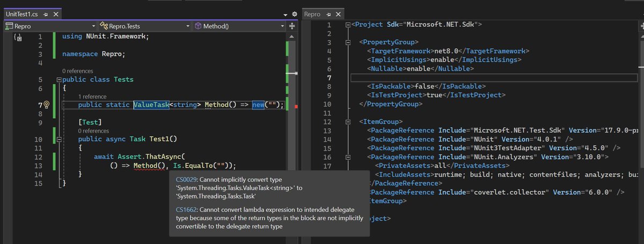Click the split editor icon in UnitTest1.cs

pyautogui.click(x=292, y=26)
